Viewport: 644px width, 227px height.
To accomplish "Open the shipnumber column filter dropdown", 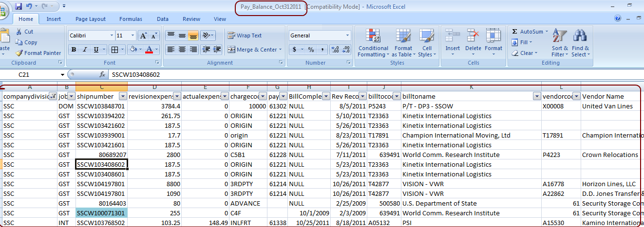I will [123, 96].
